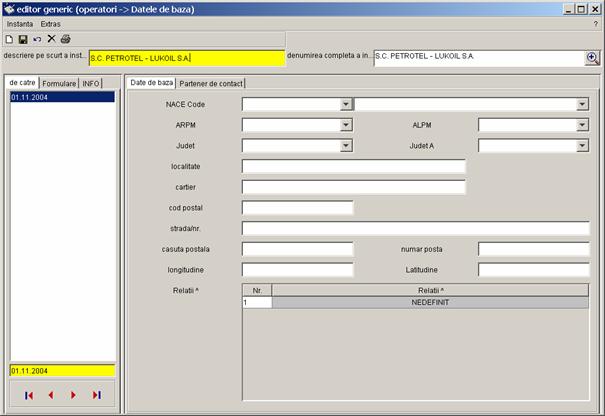605x416 pixels.
Task: Open the Instanta menu
Action: [x=20, y=23]
